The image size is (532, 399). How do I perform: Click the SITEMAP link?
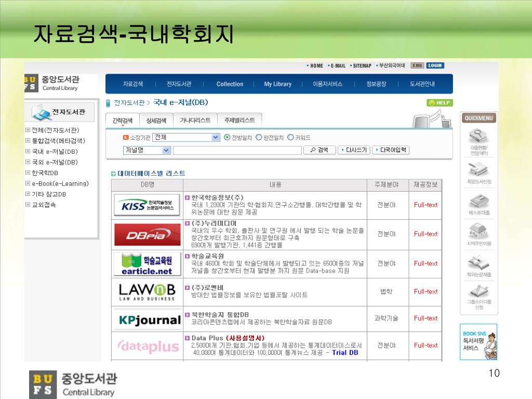coord(362,66)
